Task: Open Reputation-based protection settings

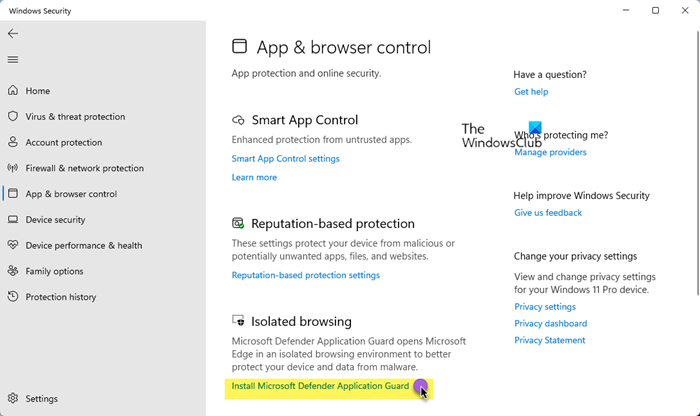Action: point(305,275)
